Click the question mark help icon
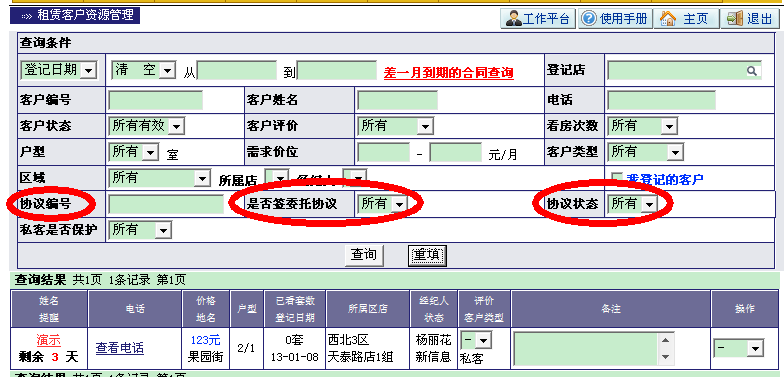 point(589,18)
